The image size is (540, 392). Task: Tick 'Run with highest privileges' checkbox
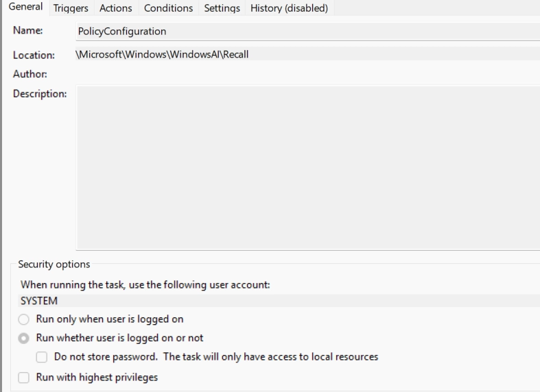point(25,377)
